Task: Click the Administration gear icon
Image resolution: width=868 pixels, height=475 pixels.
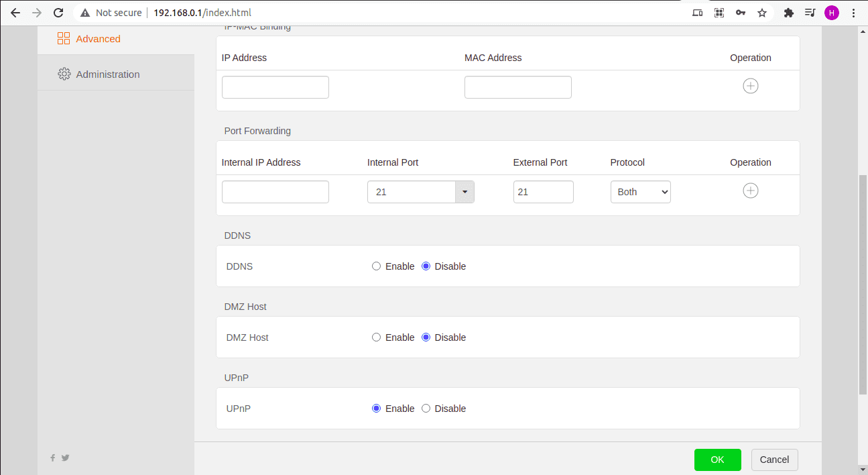Action: [64, 74]
